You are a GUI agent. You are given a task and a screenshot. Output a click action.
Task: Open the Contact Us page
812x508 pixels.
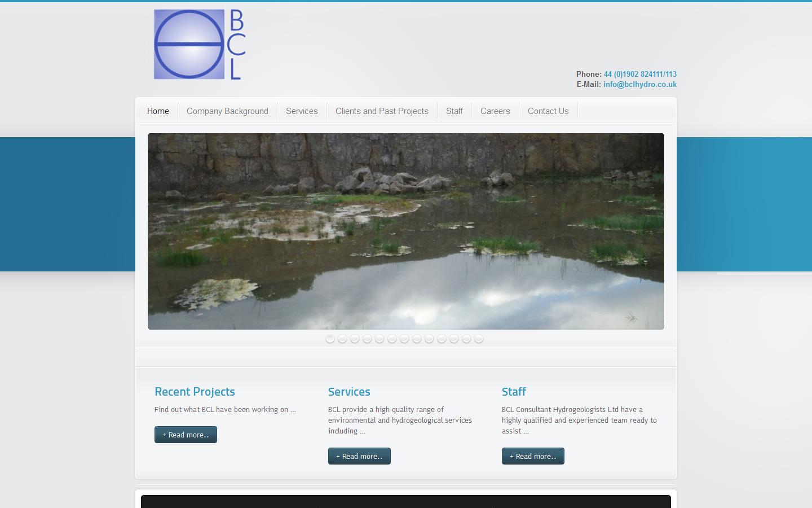(548, 111)
